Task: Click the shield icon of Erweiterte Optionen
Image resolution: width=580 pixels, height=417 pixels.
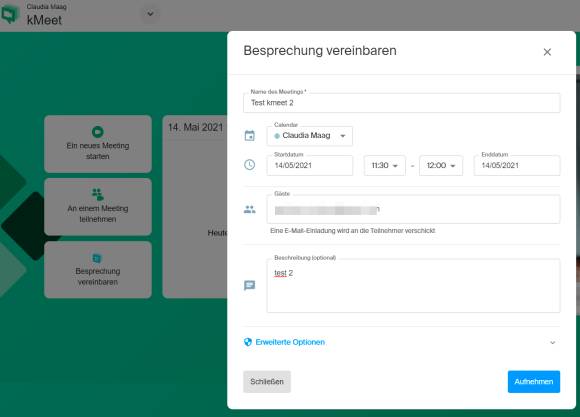Action: click(248, 342)
